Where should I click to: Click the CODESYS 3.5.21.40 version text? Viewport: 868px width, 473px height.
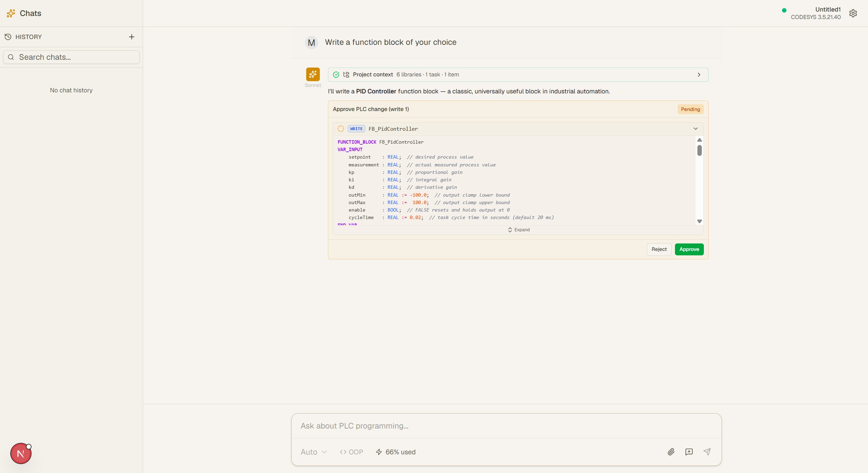coord(816,17)
